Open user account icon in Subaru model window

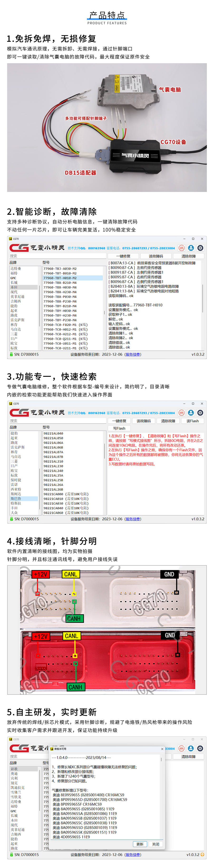click(191, 413)
